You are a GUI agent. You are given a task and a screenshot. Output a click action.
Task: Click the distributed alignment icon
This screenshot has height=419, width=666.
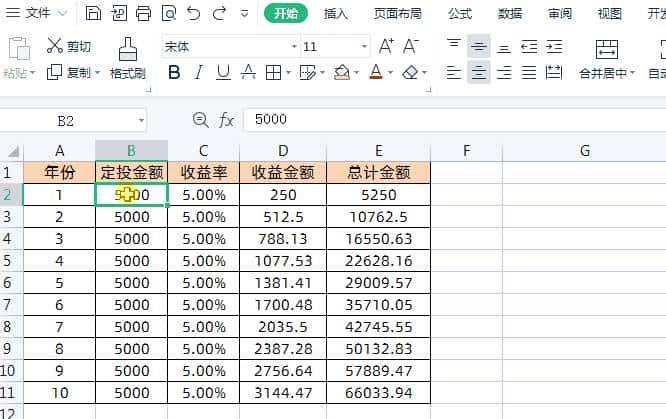pyautogui.click(x=554, y=73)
